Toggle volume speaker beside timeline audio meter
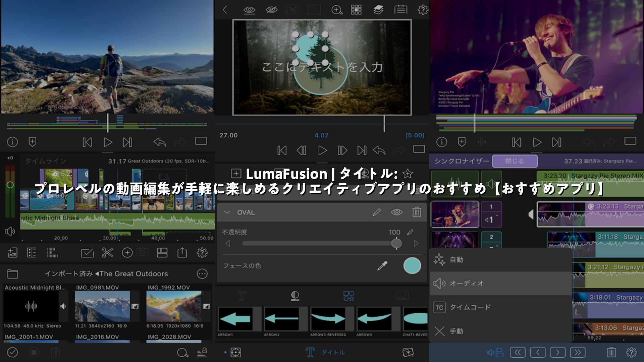The width and height of the screenshot is (644, 362). point(10,231)
